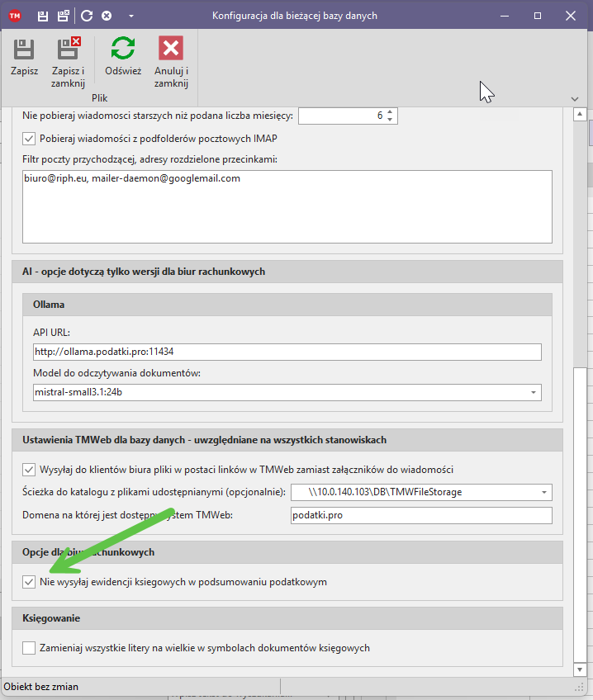
Task: Collapse the ribbon using the chevron arrow
Action: click(x=575, y=99)
